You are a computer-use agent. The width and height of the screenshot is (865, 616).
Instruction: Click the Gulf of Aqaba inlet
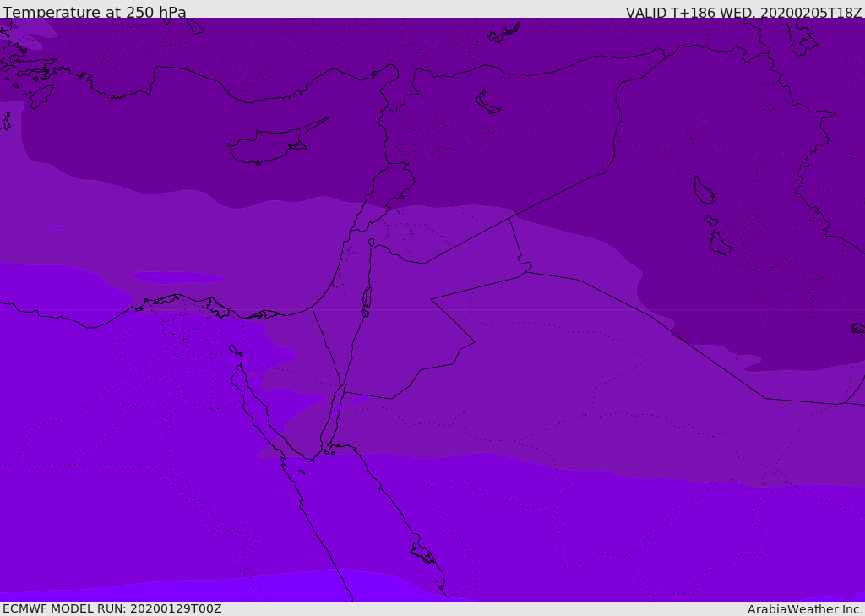tap(332, 418)
